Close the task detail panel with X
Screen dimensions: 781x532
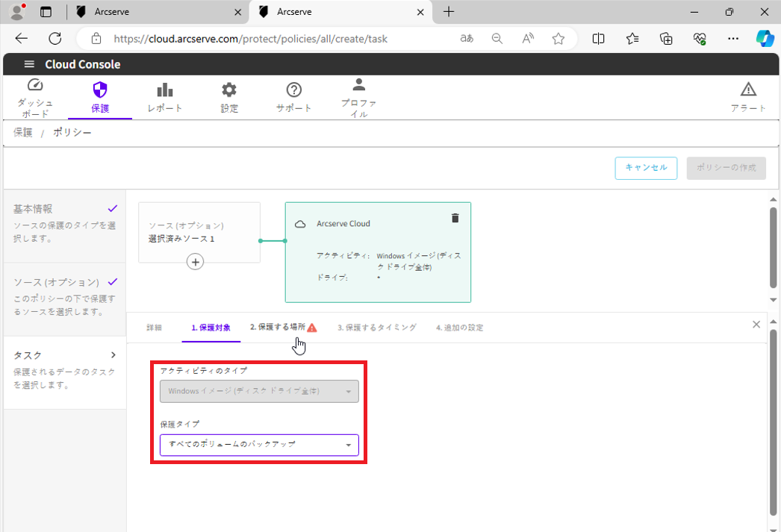coord(756,325)
